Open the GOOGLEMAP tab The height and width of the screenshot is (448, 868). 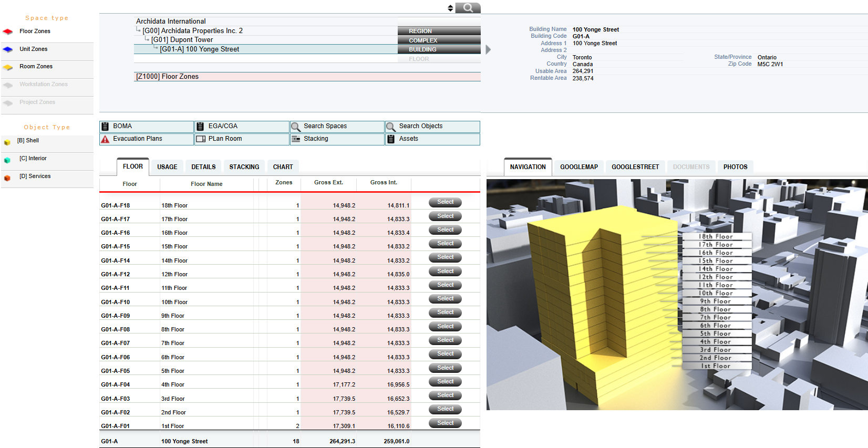tap(578, 167)
